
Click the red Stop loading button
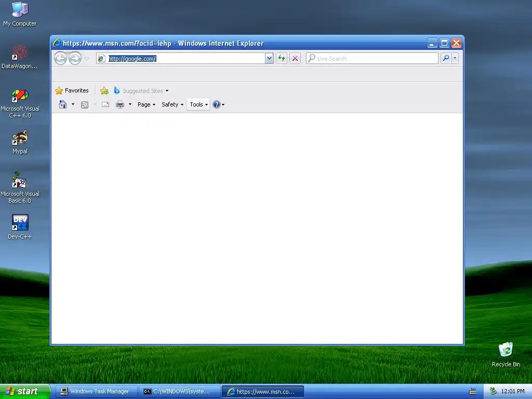click(295, 58)
